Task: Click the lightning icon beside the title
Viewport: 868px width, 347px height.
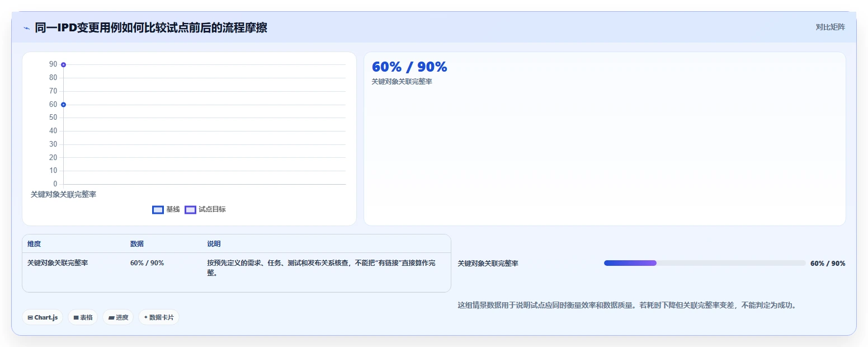Action: [26, 27]
